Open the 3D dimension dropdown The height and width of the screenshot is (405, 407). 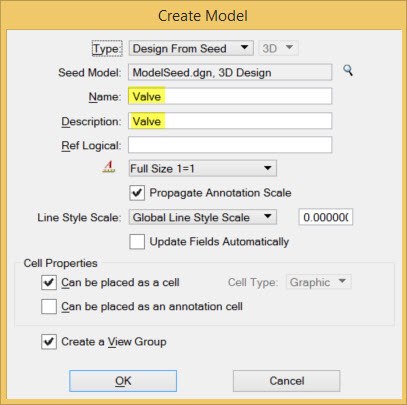[x=278, y=48]
